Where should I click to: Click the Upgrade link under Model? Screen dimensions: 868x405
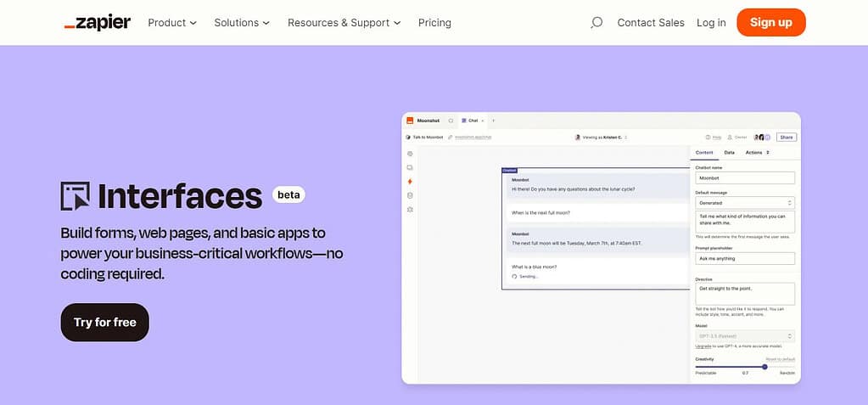[x=703, y=346]
